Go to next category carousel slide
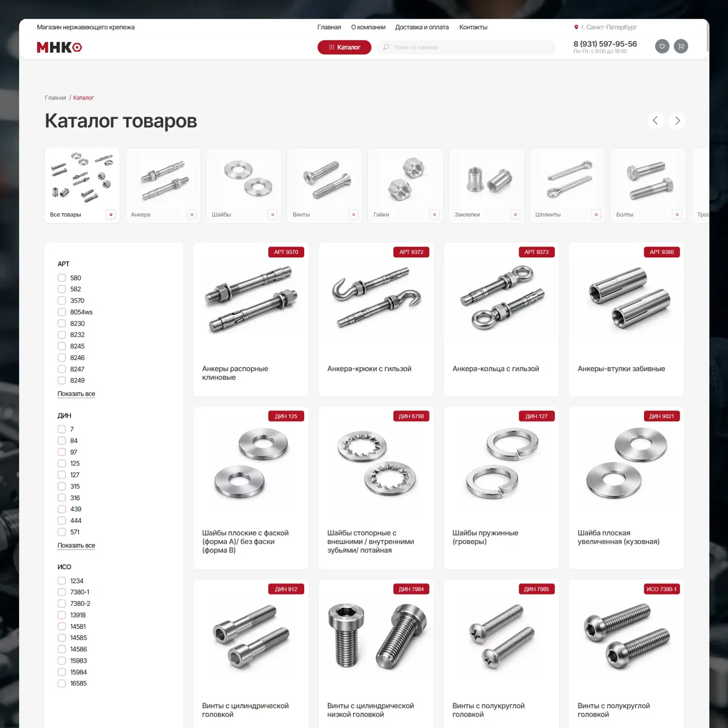728x728 pixels. [677, 120]
